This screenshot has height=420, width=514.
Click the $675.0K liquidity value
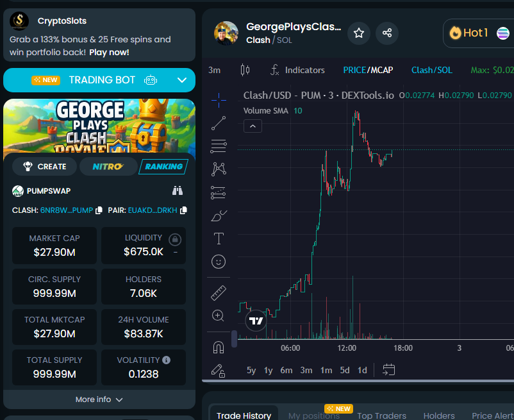click(x=144, y=251)
